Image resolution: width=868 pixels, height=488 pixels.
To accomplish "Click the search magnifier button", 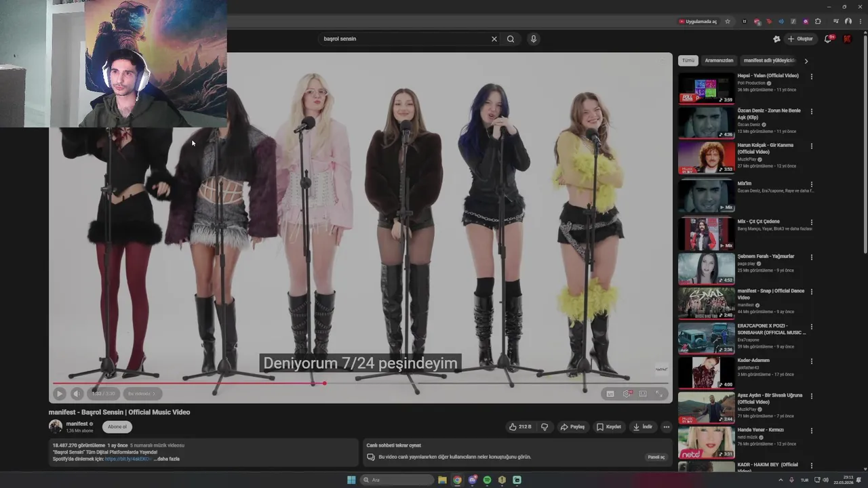I will coord(511,39).
